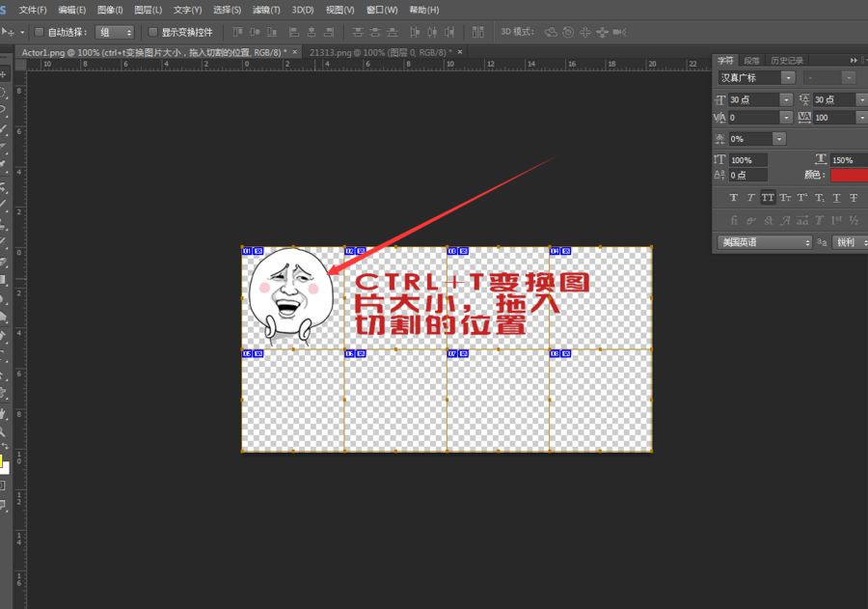Close the Actor1.png document tab
Screen dimensions: 868x609
[x=295, y=51]
